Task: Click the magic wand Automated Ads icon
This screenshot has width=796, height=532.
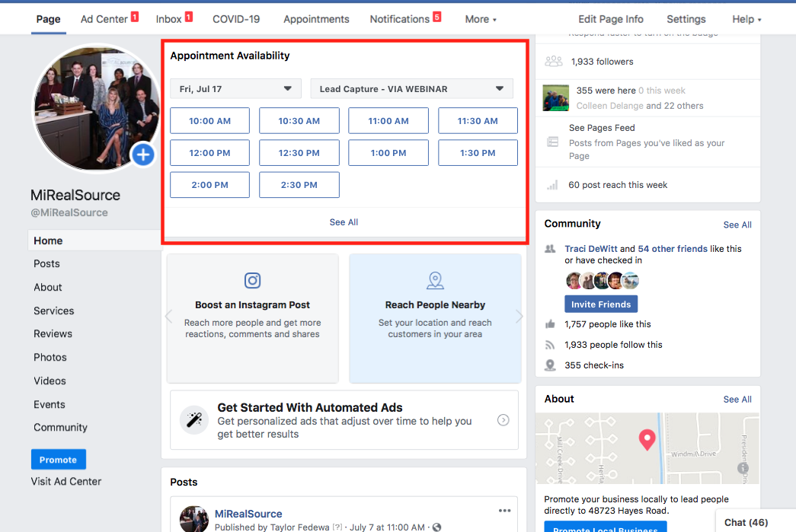Action: 194,420
